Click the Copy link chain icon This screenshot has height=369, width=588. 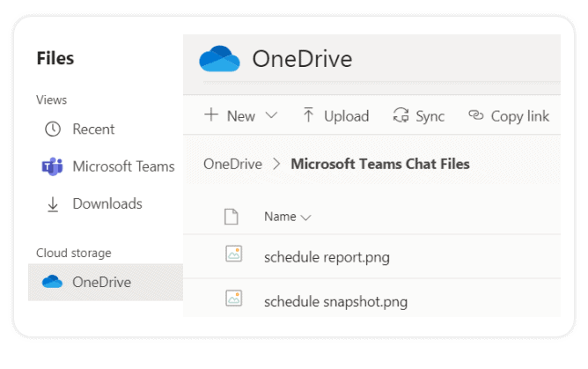tap(476, 114)
